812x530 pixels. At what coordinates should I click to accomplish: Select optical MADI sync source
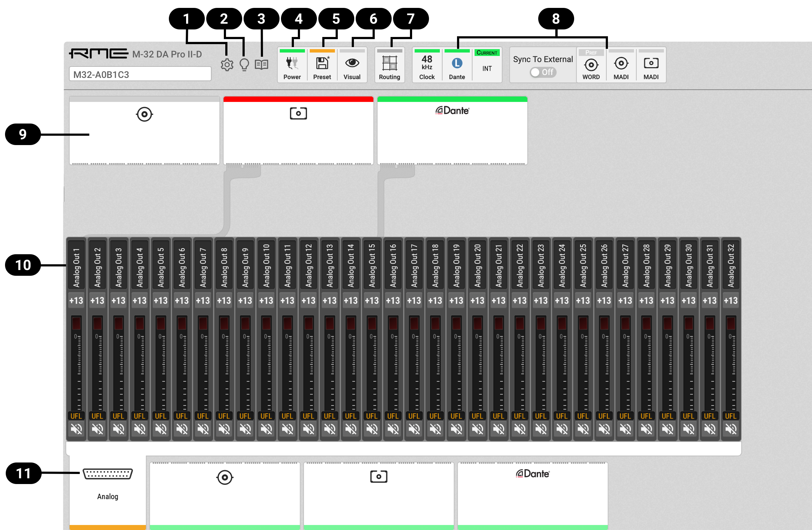click(x=651, y=65)
